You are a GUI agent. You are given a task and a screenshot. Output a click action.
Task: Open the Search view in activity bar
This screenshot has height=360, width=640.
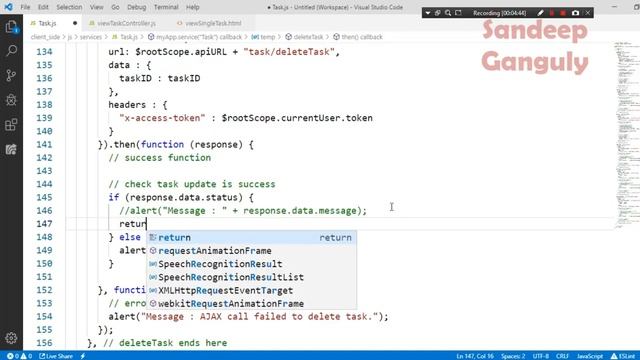click(x=11, y=51)
